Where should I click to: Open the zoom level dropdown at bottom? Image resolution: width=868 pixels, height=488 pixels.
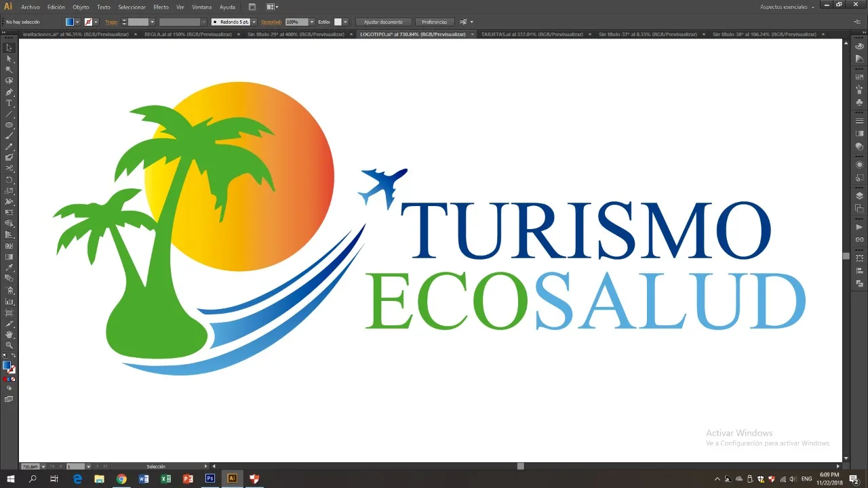click(43, 466)
